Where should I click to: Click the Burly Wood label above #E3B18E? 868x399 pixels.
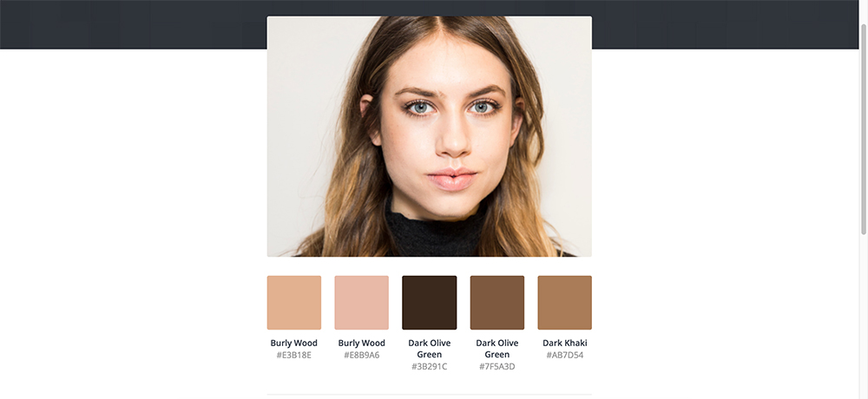294,343
